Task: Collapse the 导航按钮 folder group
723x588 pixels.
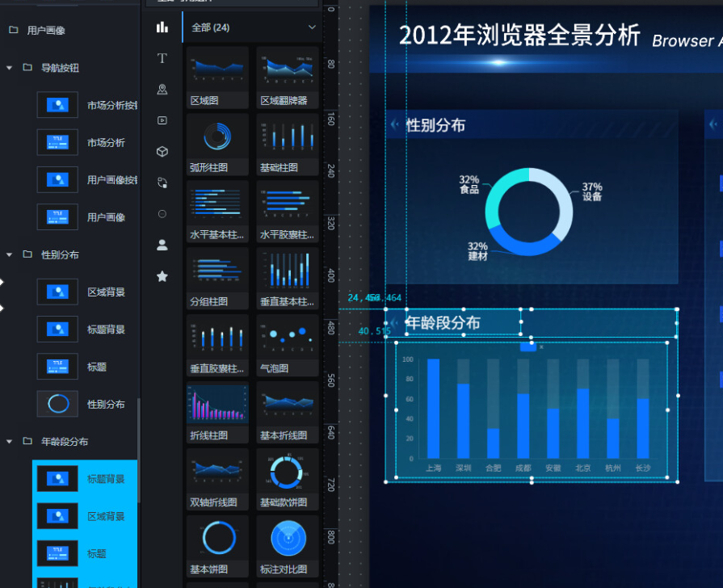Action: pyautogui.click(x=9, y=68)
